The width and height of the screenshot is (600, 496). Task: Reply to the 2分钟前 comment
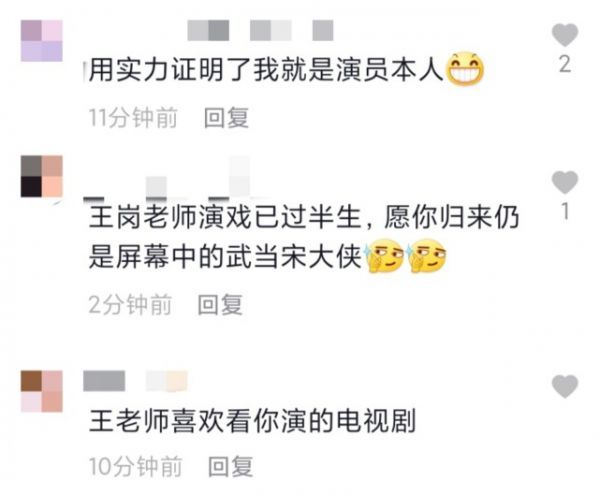pos(220,305)
